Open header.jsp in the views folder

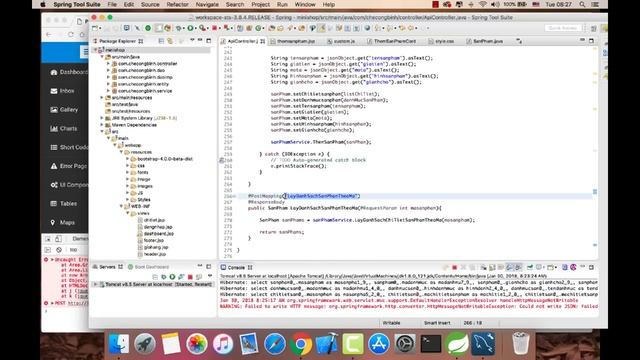[154, 254]
